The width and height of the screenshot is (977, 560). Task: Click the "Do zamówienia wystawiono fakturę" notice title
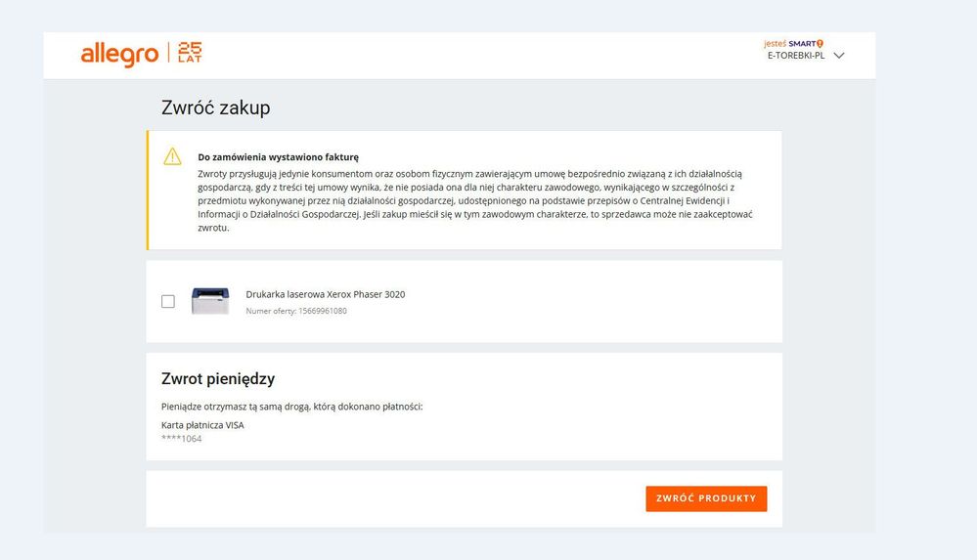click(x=278, y=156)
